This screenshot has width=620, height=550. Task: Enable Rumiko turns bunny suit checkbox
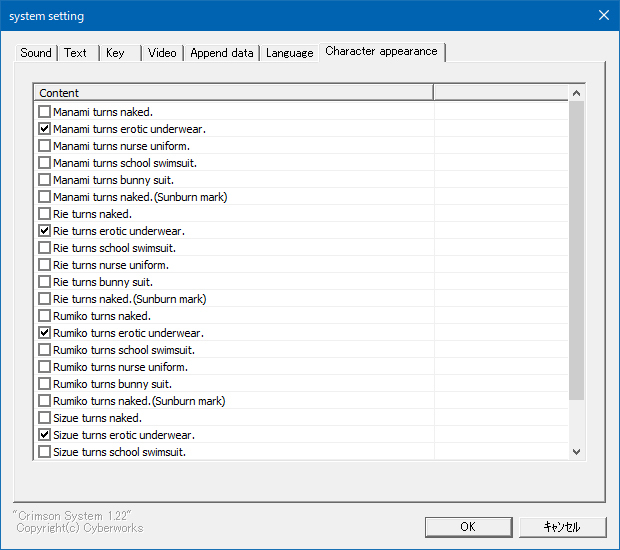[x=44, y=384]
